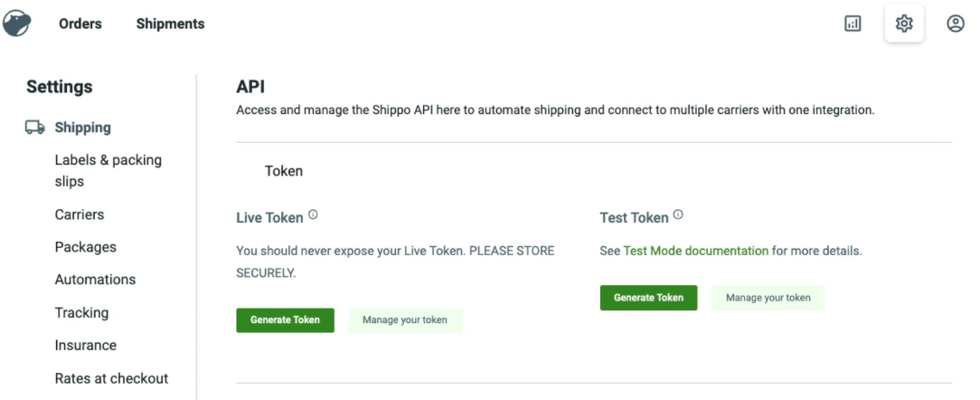The height and width of the screenshot is (400, 980).
Task: Open Carriers settings
Action: click(80, 214)
